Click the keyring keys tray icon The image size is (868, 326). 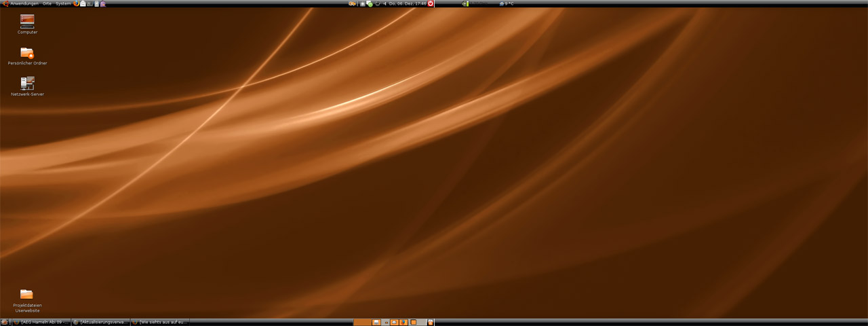pos(352,3)
